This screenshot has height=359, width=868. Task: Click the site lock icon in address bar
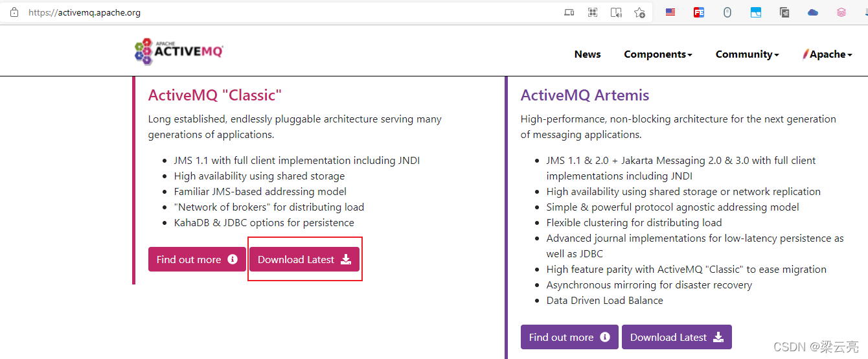point(14,12)
